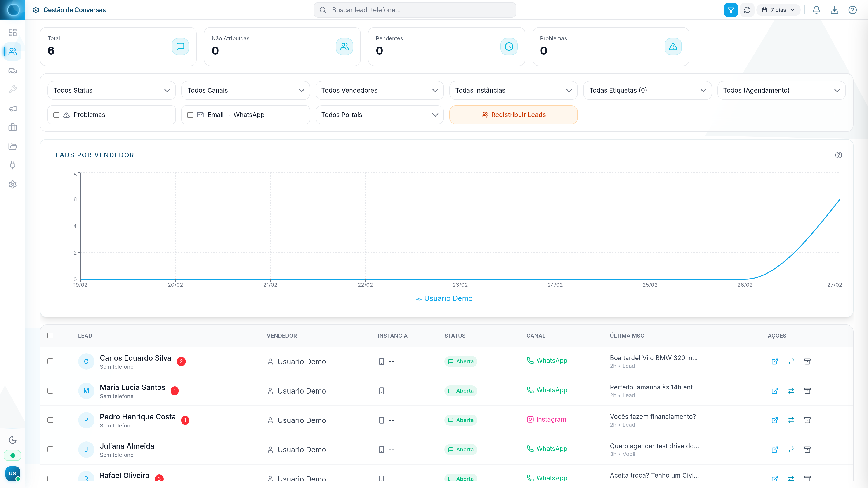Image resolution: width=868 pixels, height=488 pixels.
Task: Open the 7 dias date range selector
Action: pyautogui.click(x=778, y=10)
